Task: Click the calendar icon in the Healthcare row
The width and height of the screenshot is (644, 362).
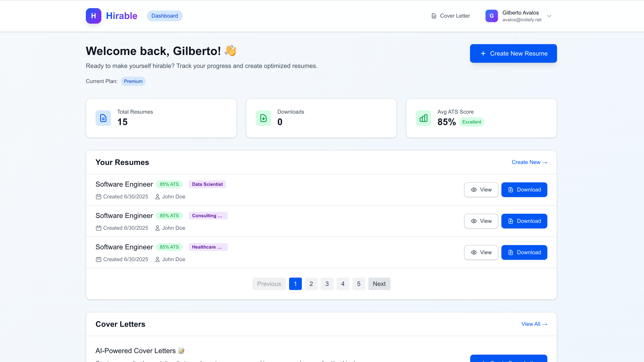Action: click(x=98, y=259)
